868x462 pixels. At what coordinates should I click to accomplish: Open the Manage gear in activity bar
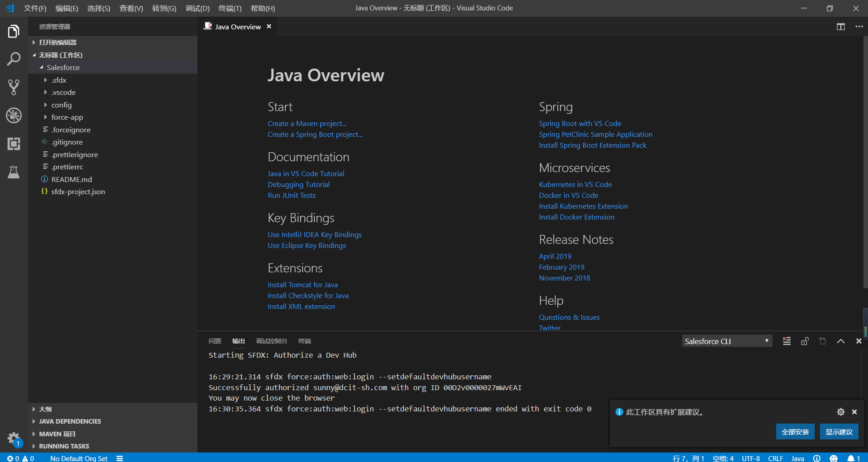[x=14, y=438]
